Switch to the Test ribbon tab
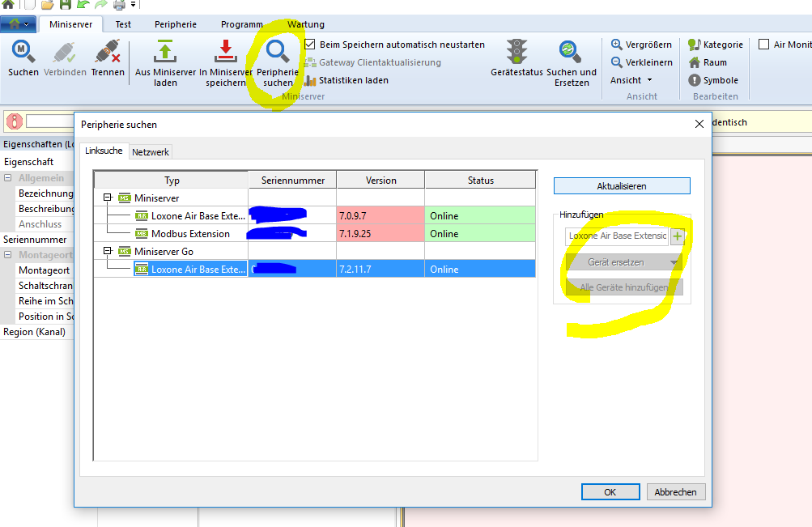 click(x=123, y=24)
